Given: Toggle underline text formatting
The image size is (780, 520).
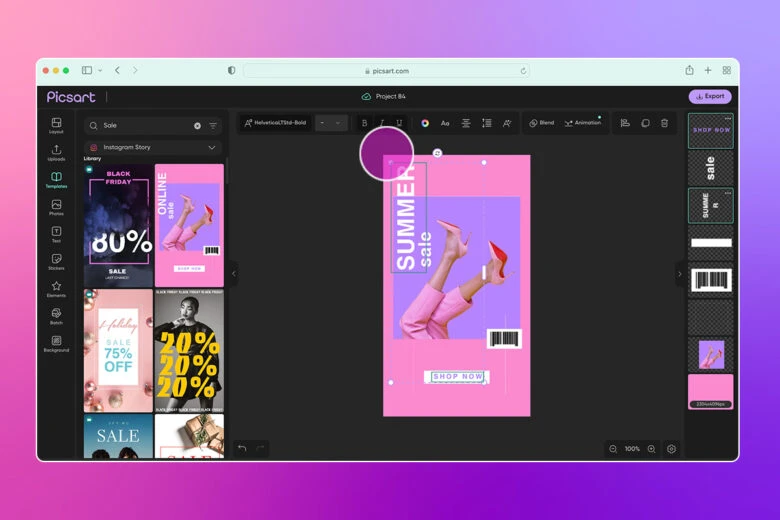Looking at the screenshot, I should click(399, 123).
